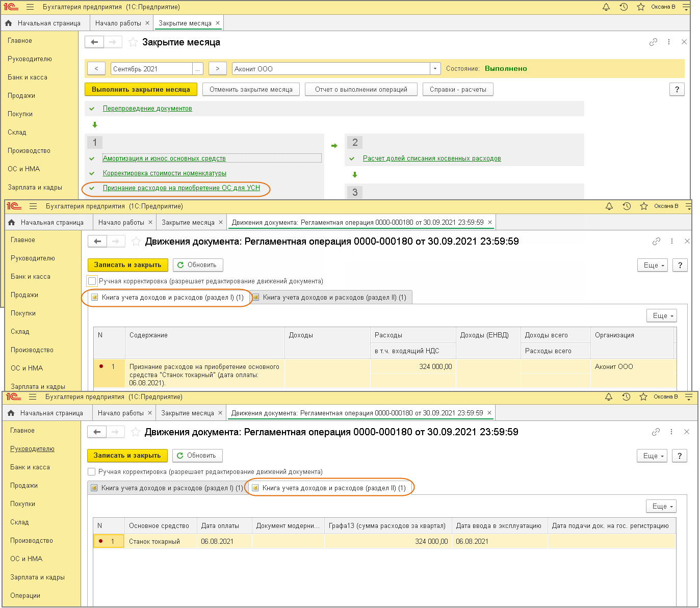Go back with arrow on Закрытие месяца page

click(94, 42)
